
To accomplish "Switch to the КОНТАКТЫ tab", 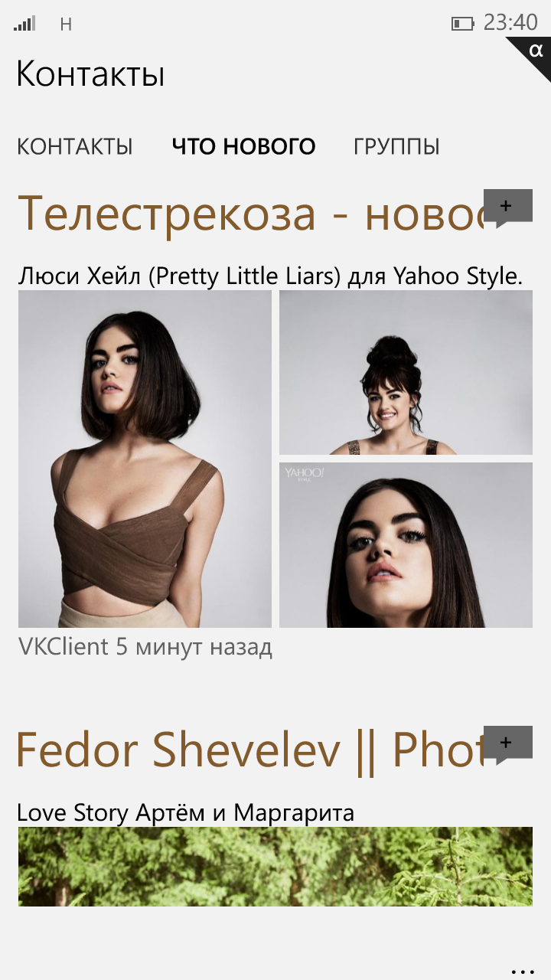I will tap(75, 146).
